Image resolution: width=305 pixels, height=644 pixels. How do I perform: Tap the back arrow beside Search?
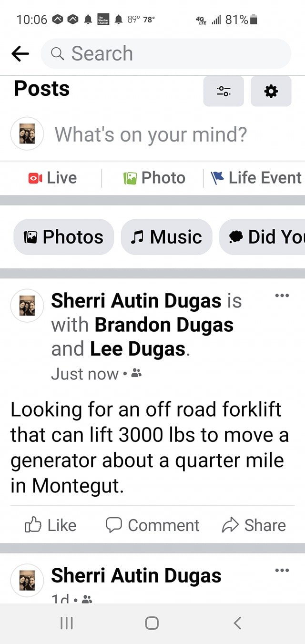[x=20, y=54]
